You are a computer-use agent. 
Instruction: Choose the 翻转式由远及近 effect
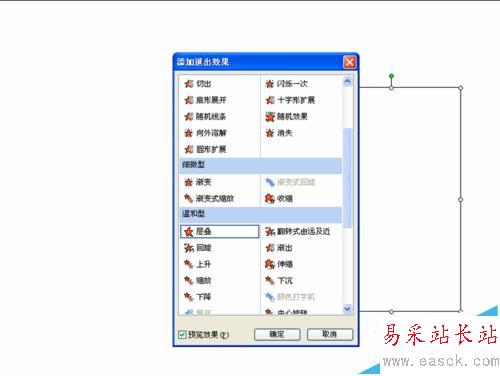pos(297,231)
